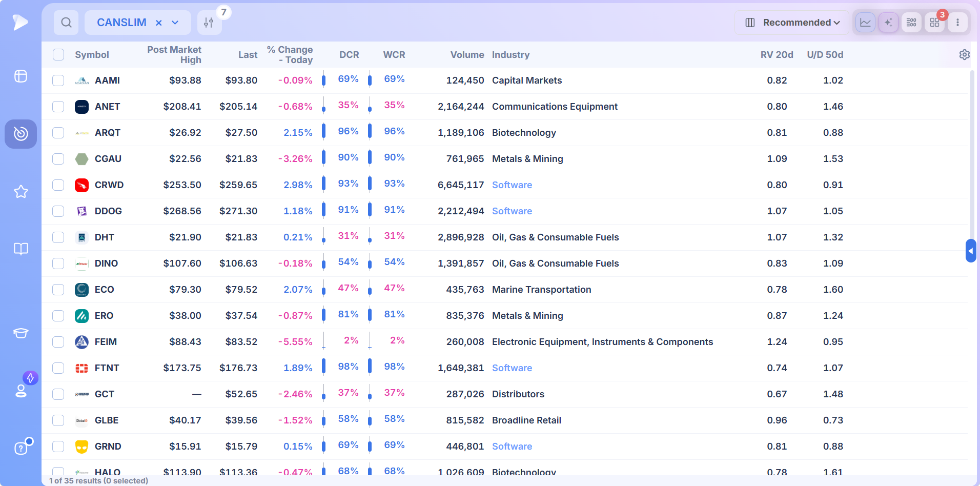The width and height of the screenshot is (980, 486).
Task: Check the ANET row checkbox
Action: point(58,107)
